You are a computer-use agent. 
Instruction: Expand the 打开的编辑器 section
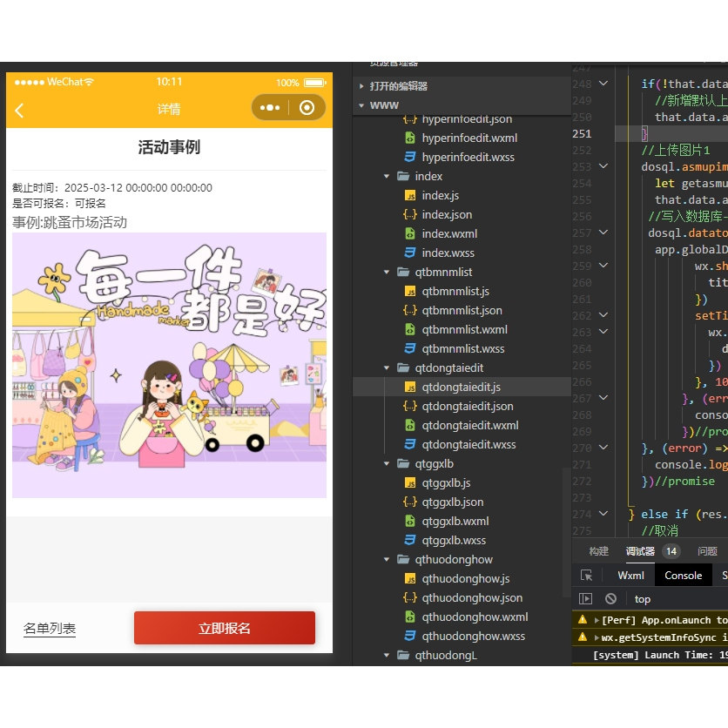[x=361, y=86]
